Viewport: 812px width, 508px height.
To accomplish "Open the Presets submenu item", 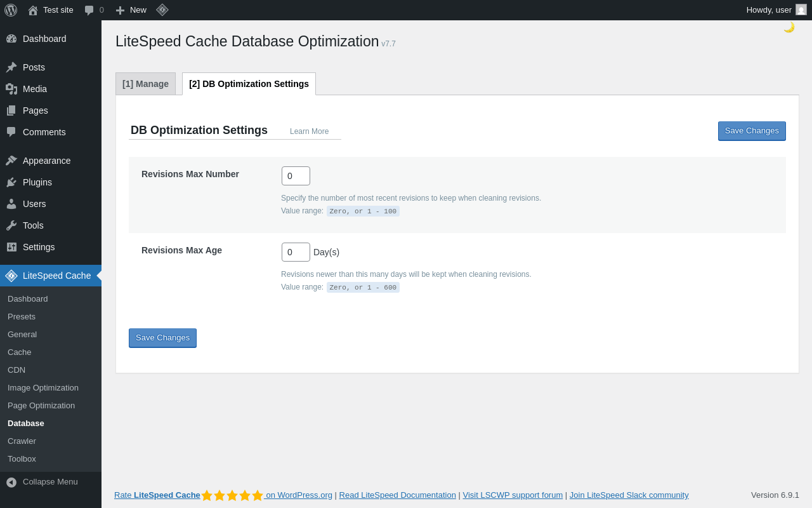I will pyautogui.click(x=51, y=317).
